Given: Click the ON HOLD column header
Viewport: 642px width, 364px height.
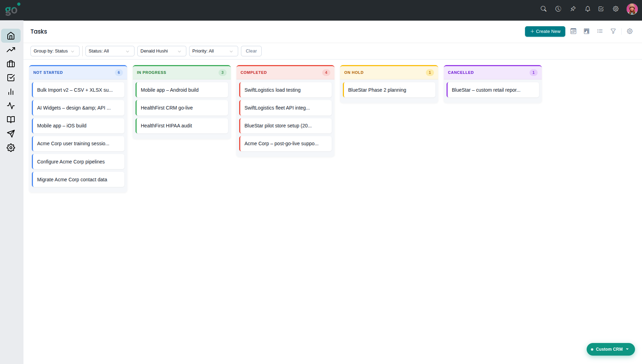Looking at the screenshot, I should click(x=389, y=72).
